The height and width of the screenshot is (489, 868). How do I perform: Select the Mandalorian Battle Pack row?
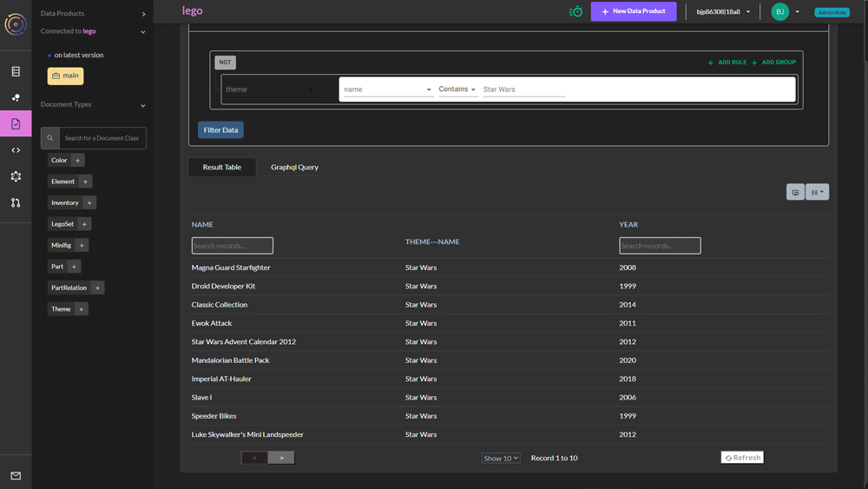click(x=508, y=360)
